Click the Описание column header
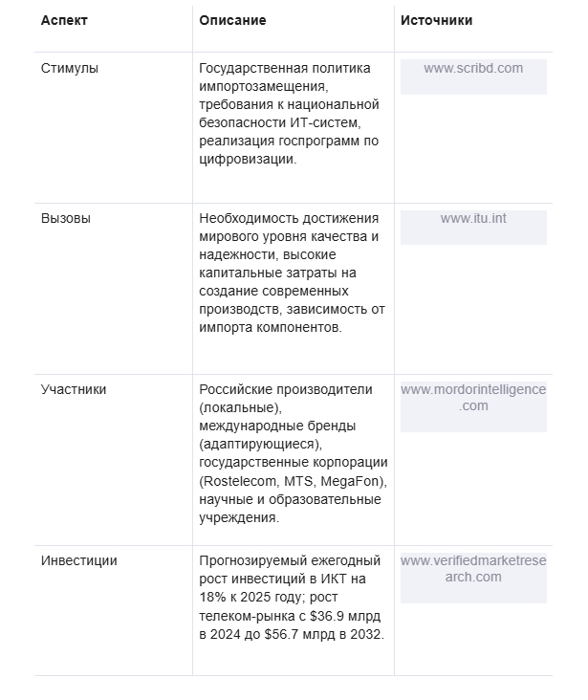Screen dimensions: 588x700 (x=232, y=20)
